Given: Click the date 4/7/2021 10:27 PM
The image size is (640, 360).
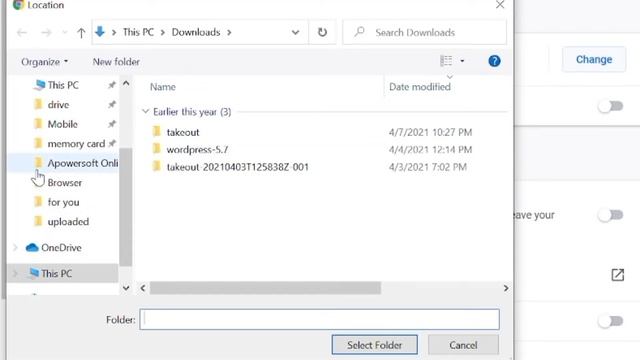Looking at the screenshot, I should (x=430, y=132).
